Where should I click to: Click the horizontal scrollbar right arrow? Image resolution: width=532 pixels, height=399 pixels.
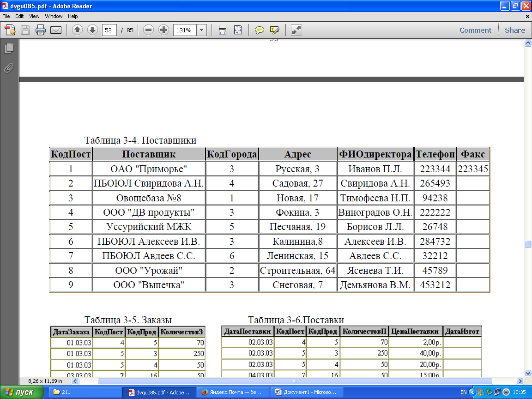click(x=520, y=381)
